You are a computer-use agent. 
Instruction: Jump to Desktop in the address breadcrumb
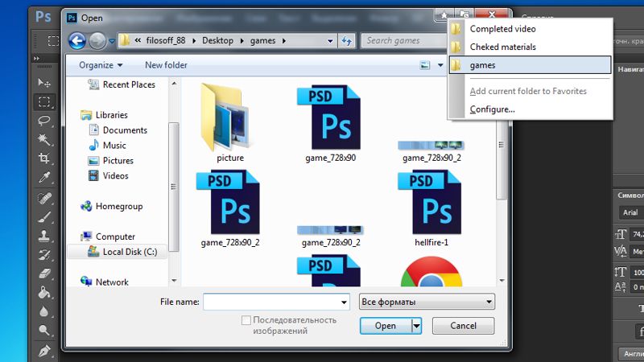pos(217,41)
